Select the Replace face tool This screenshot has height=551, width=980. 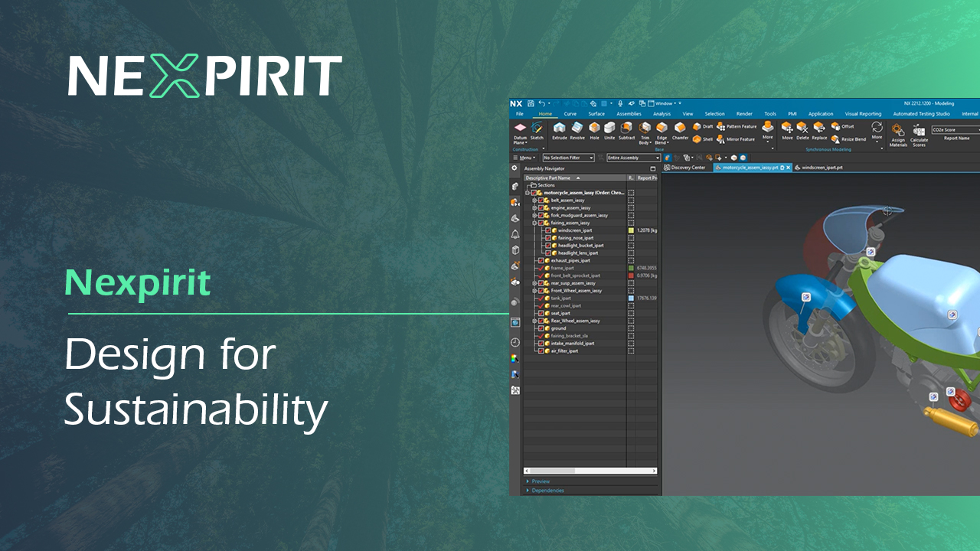tap(819, 131)
